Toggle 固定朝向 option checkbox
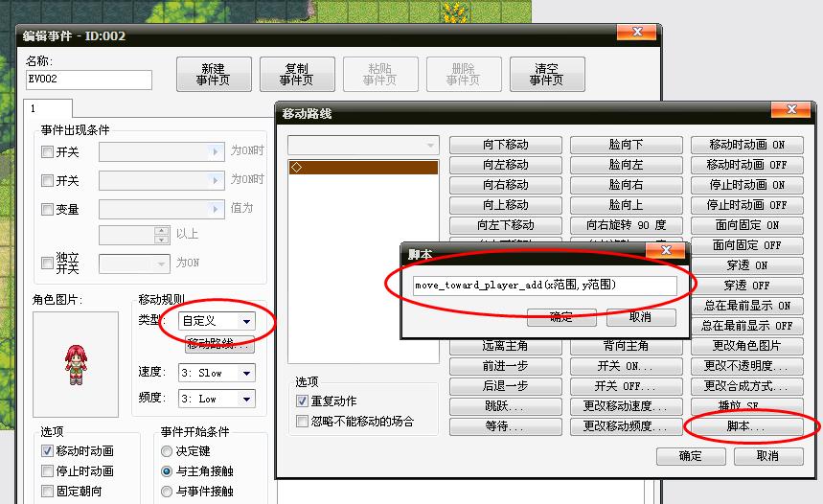Screen dimensions: 823x504 [47, 491]
